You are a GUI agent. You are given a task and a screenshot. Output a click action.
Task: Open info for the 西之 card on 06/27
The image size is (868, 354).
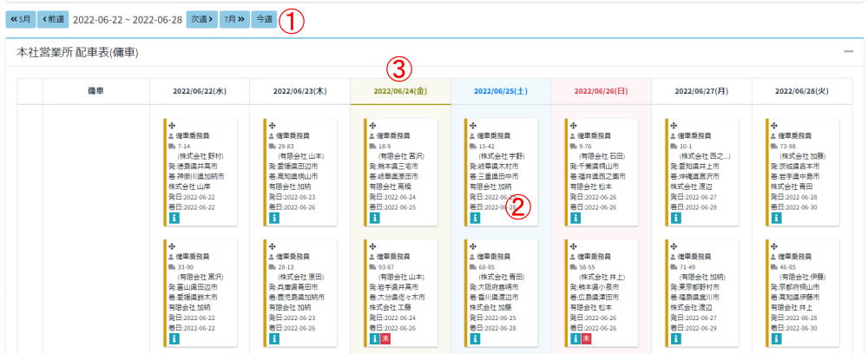pyautogui.click(x=677, y=219)
